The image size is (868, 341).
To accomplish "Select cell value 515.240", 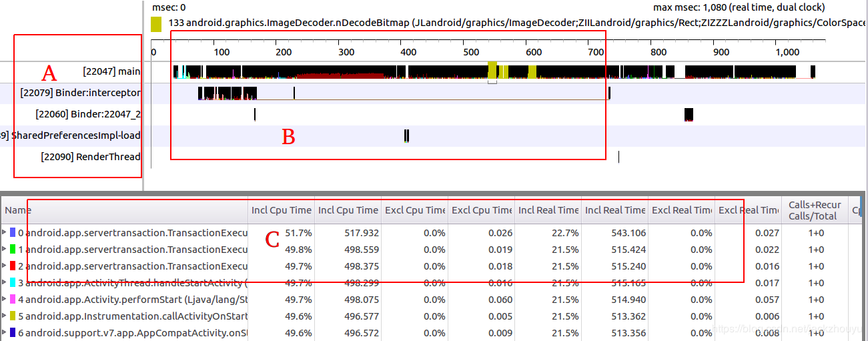I will click(x=628, y=266).
